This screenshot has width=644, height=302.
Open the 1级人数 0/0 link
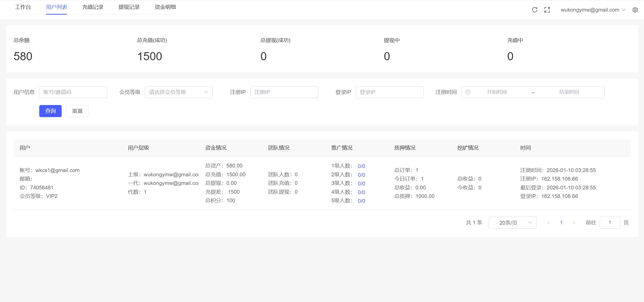[361, 166]
